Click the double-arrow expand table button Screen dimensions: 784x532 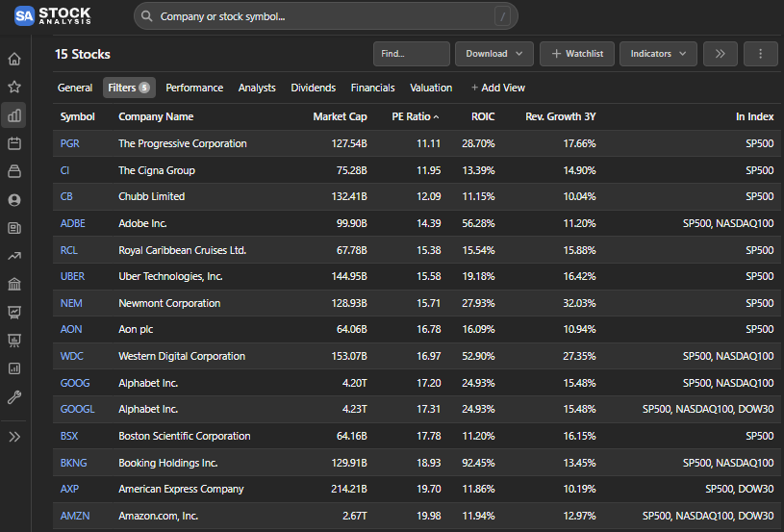pyautogui.click(x=720, y=54)
